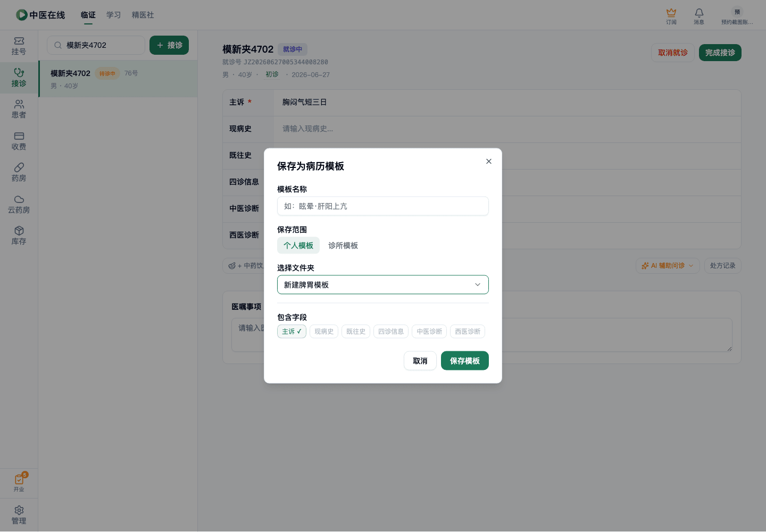Click the 就诊中 status tag
766x532 pixels.
click(293, 49)
